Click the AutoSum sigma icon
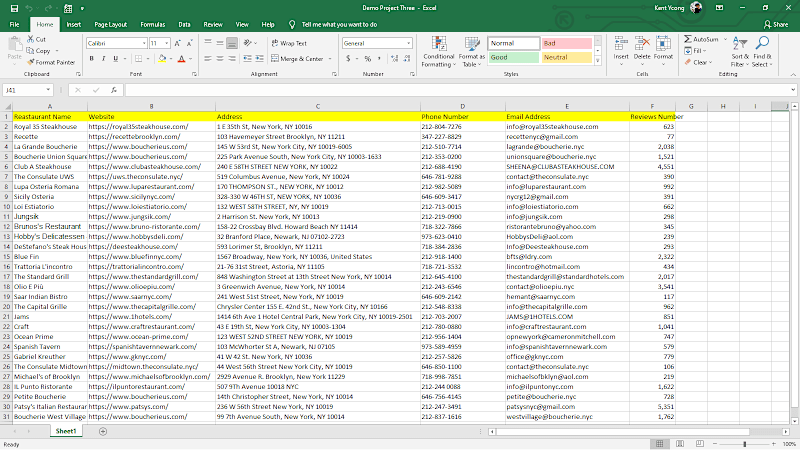This screenshot has width=800, height=450. [x=688, y=39]
